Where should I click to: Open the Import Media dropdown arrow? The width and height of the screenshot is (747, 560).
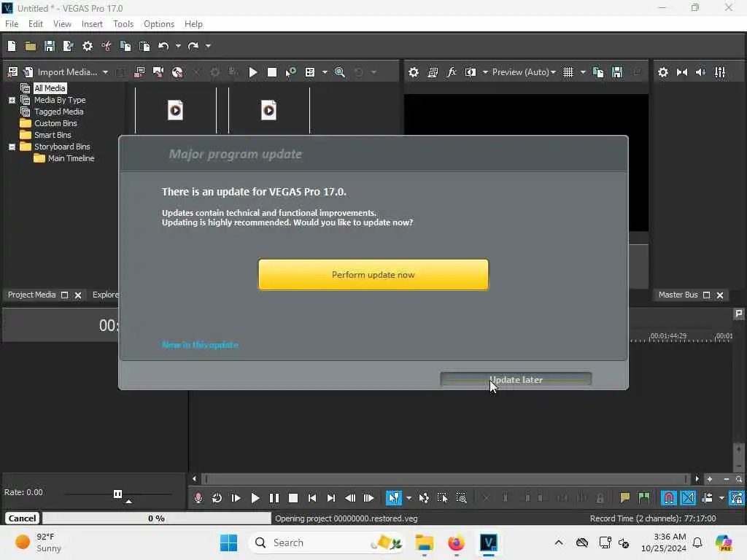tap(105, 72)
